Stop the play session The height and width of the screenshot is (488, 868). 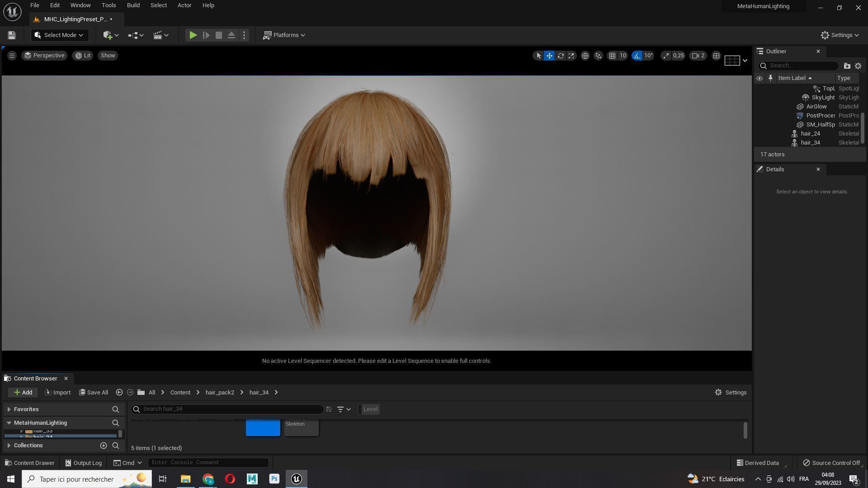[x=219, y=35]
